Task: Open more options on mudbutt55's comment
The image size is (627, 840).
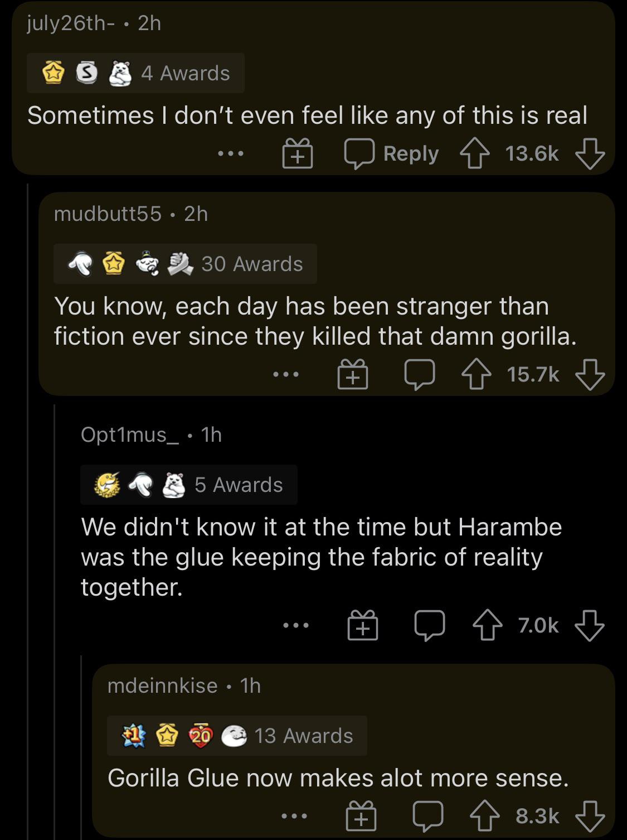Action: (286, 374)
